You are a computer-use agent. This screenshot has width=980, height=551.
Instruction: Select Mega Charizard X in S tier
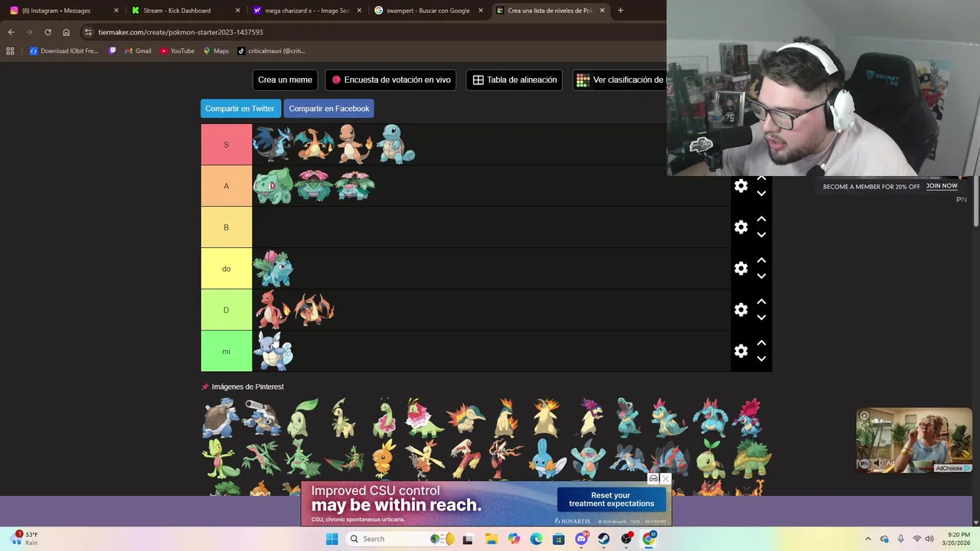coord(273,145)
